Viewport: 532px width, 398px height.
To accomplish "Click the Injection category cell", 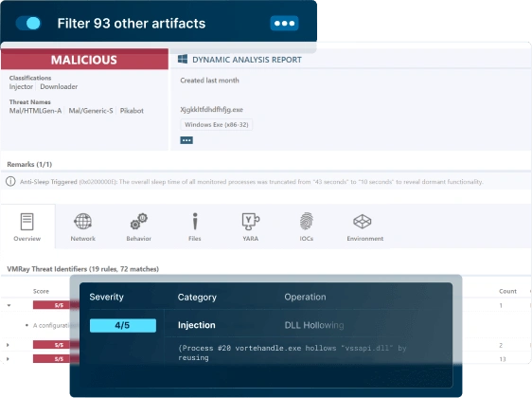I will [x=197, y=325].
